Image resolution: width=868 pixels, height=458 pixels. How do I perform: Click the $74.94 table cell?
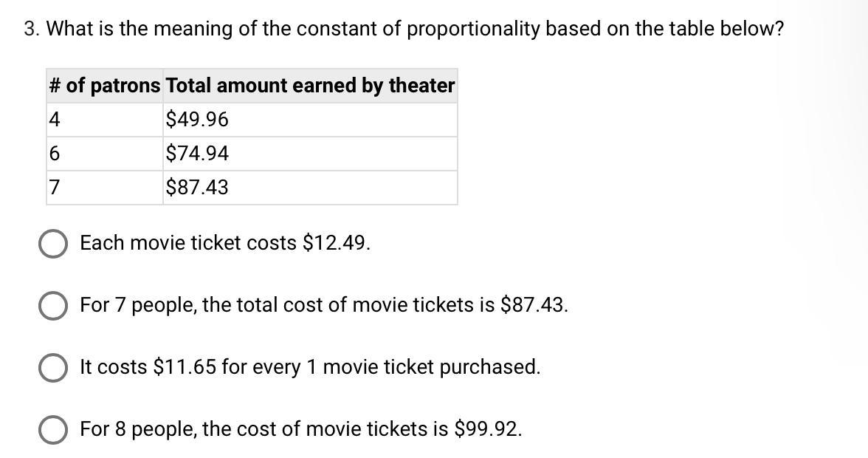(310, 154)
